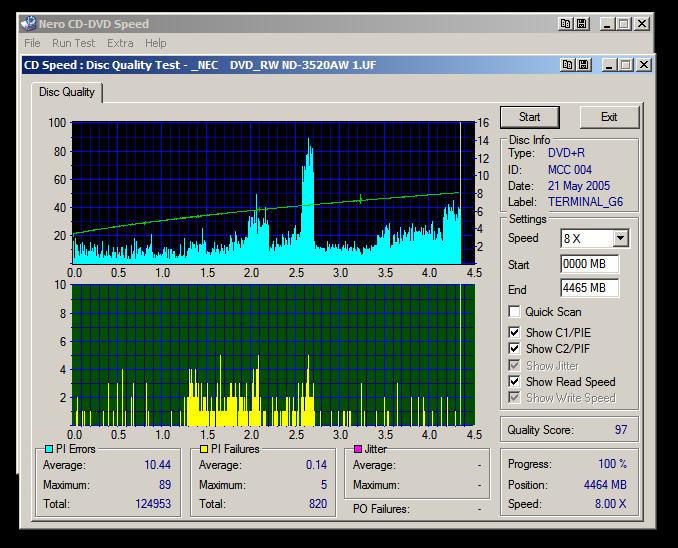This screenshot has width=678, height=548.
Task: Click the Speed value 8.00 X
Action: coord(610,504)
